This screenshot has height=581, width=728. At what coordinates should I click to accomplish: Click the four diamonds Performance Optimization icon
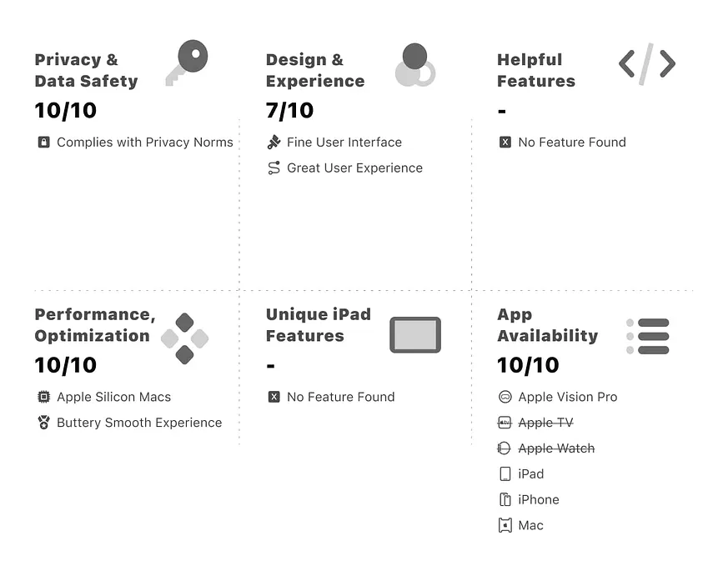point(185,338)
